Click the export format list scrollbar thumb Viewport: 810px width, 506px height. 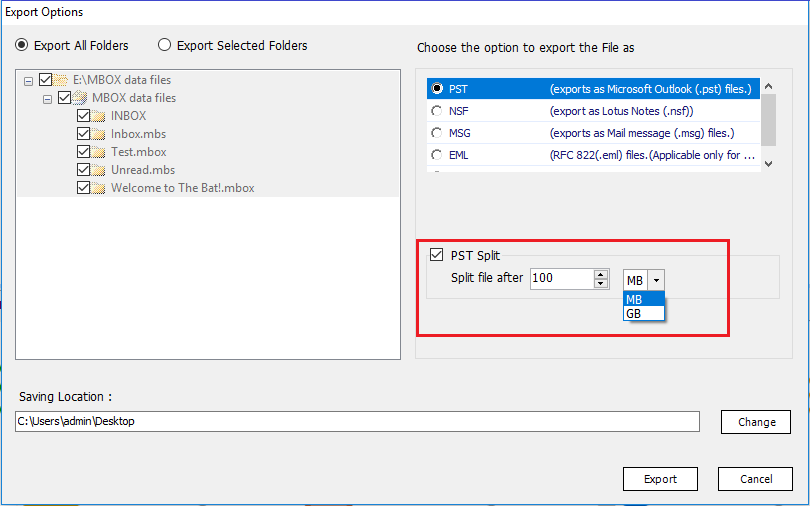coord(769,120)
